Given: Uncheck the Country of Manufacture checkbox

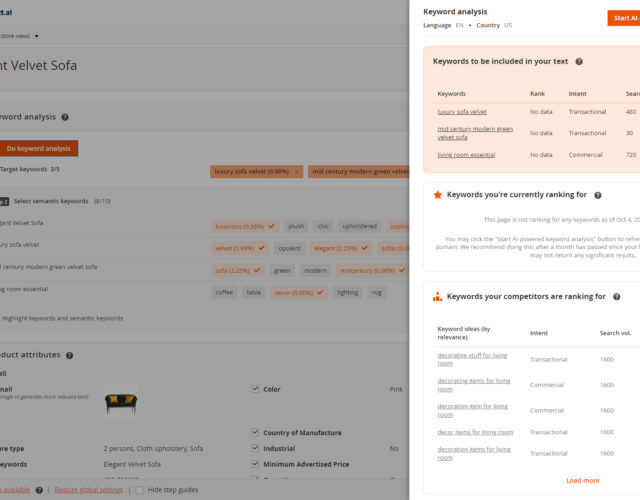Looking at the screenshot, I should (x=255, y=433).
